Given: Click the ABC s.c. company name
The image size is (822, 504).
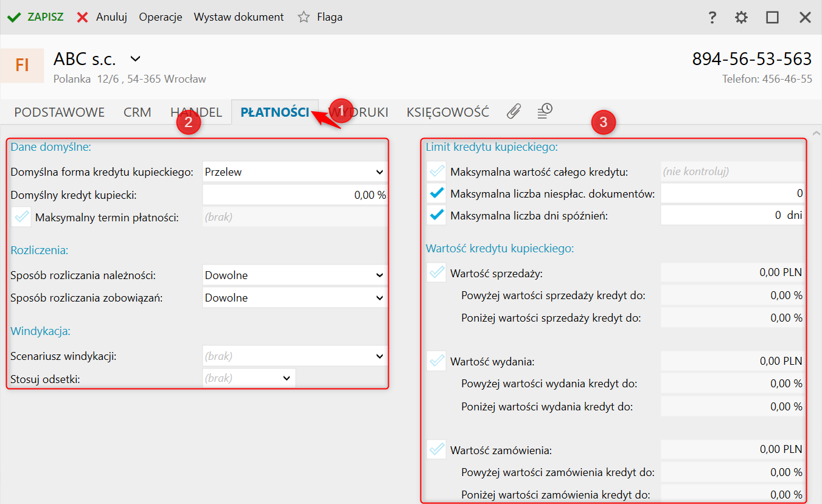Looking at the screenshot, I should pos(85,59).
